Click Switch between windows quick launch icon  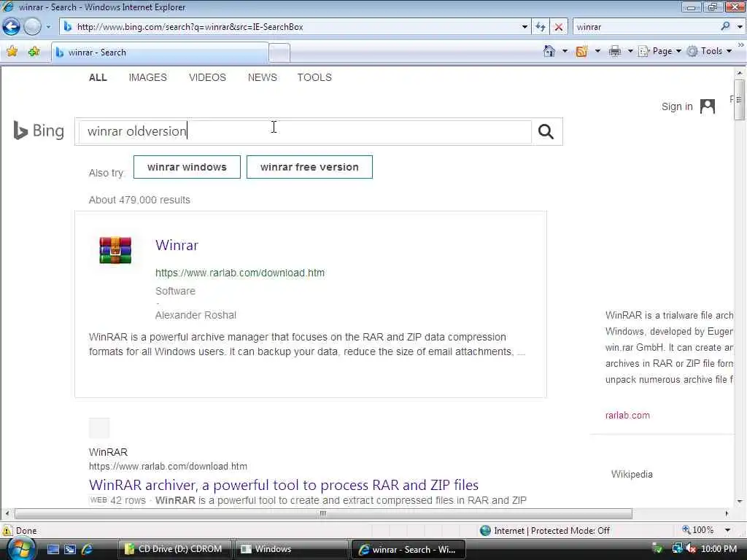(70, 549)
